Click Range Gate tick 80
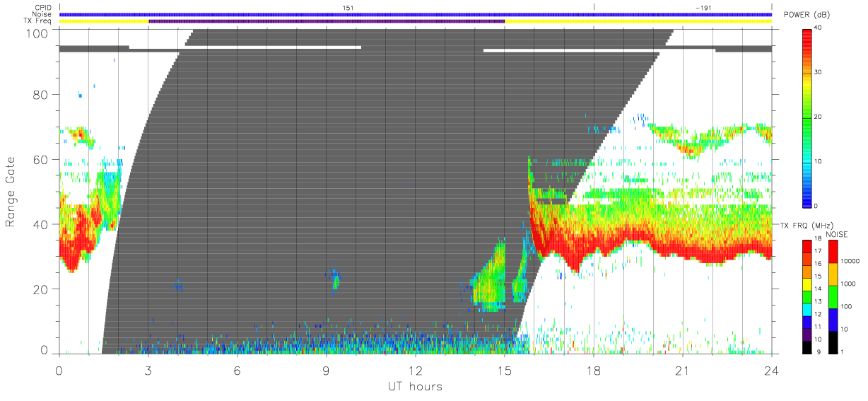This screenshot has height=401, width=868. (42, 95)
